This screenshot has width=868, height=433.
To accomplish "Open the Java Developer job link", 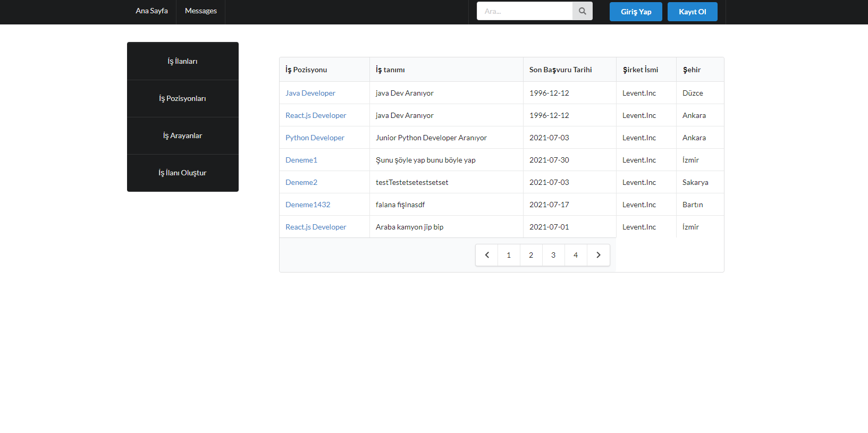I will click(x=310, y=93).
